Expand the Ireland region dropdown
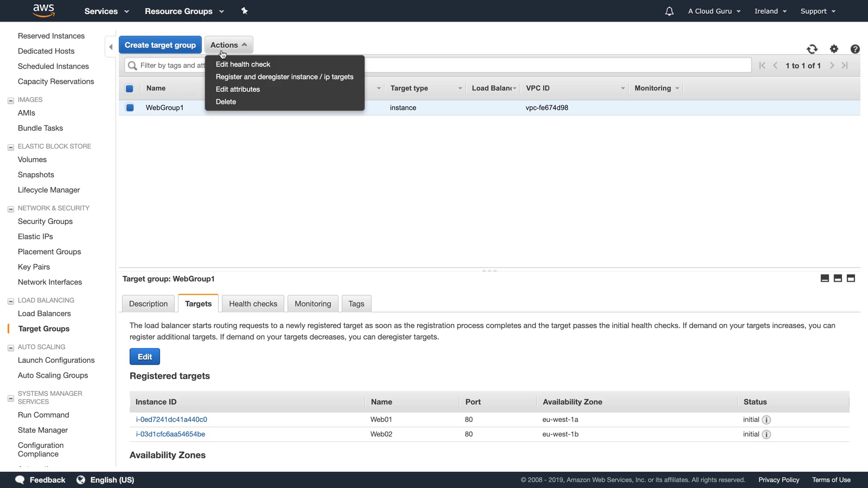The height and width of the screenshot is (488, 868). (770, 11)
